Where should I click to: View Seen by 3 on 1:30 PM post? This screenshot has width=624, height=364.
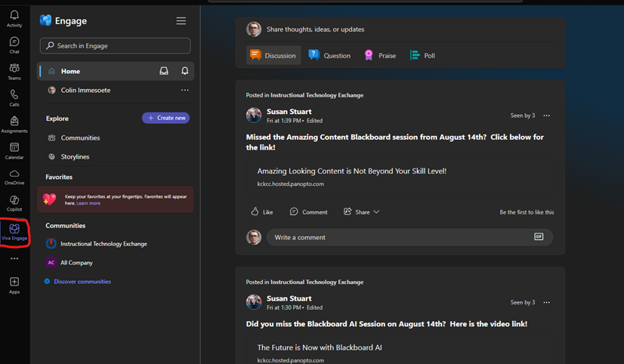tap(523, 302)
